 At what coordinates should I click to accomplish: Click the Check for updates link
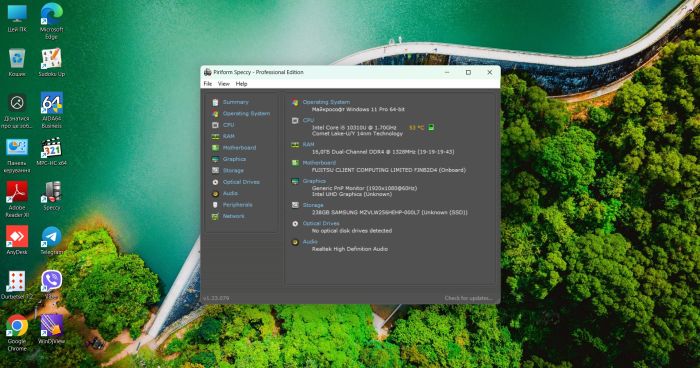(x=468, y=298)
